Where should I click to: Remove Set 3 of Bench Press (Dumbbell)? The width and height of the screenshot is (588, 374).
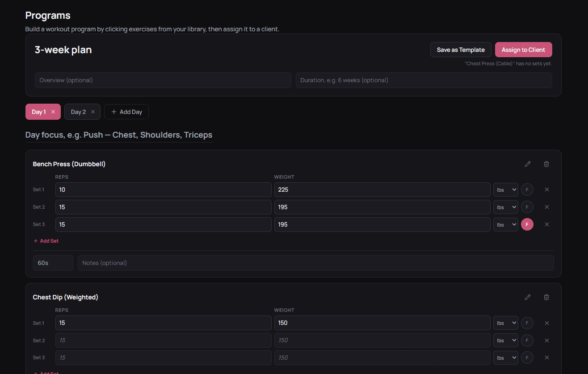click(x=547, y=224)
